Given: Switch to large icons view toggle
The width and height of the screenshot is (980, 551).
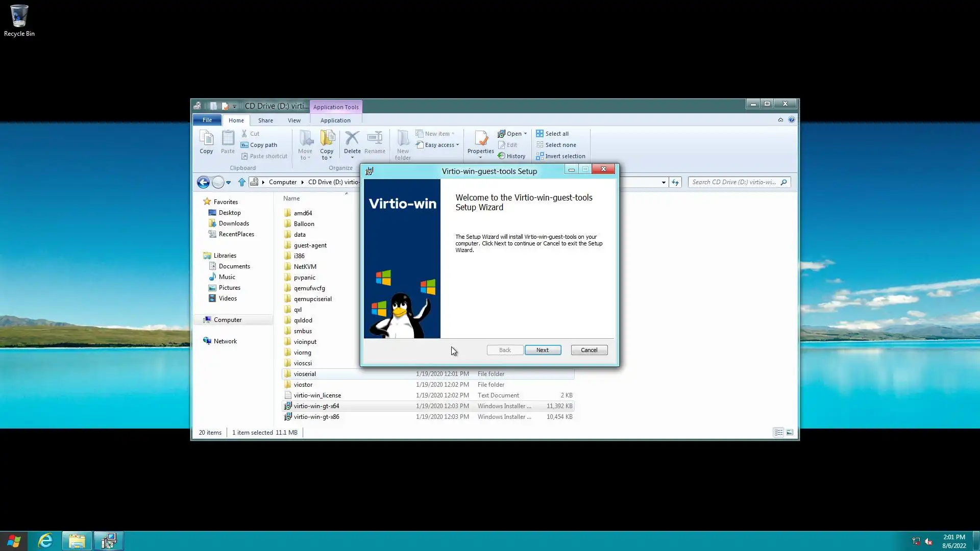Looking at the screenshot, I should [x=790, y=433].
